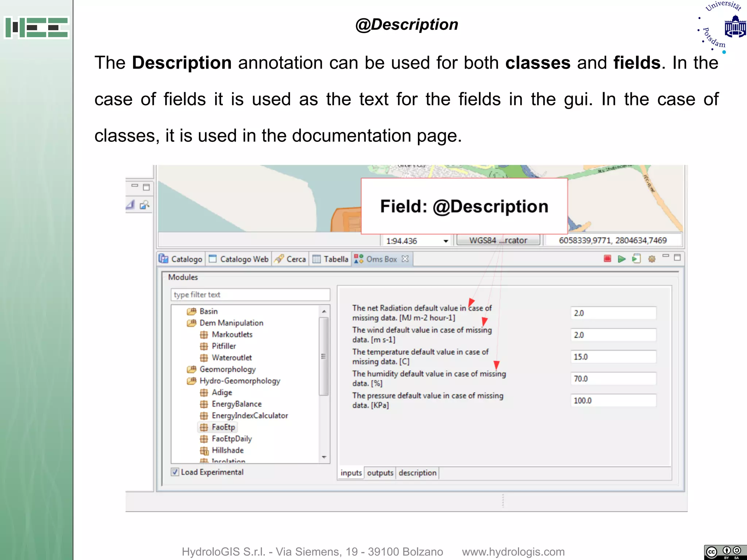747x560 pixels.
Task: Minimize the Oms Box view panel
Action: tap(666, 256)
